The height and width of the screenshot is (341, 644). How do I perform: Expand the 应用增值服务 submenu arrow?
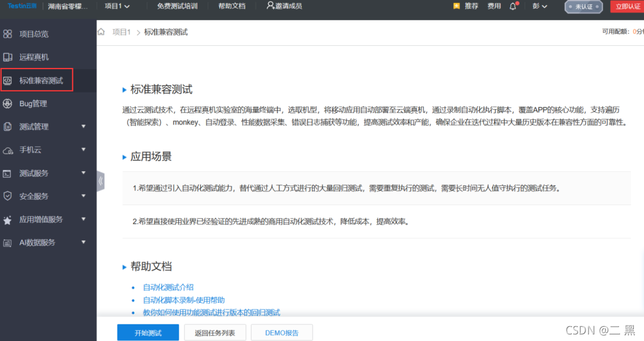(x=83, y=219)
